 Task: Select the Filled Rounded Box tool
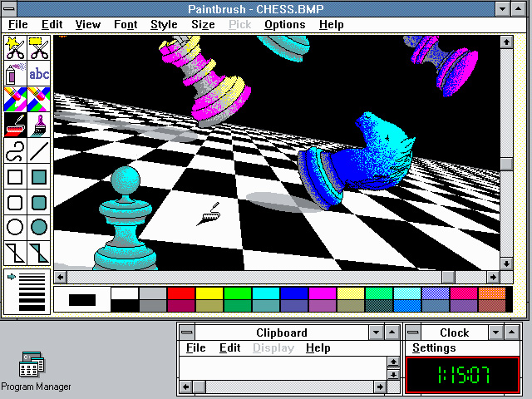pos(39,202)
